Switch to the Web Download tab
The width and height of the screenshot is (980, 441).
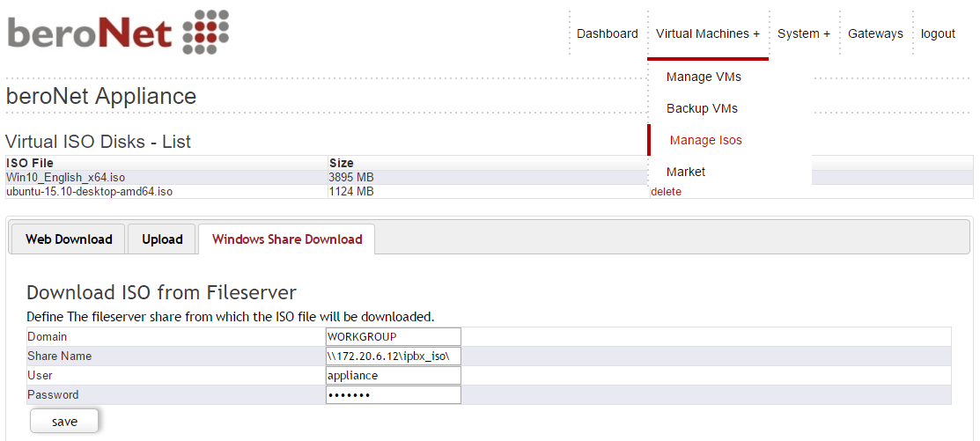pos(69,239)
